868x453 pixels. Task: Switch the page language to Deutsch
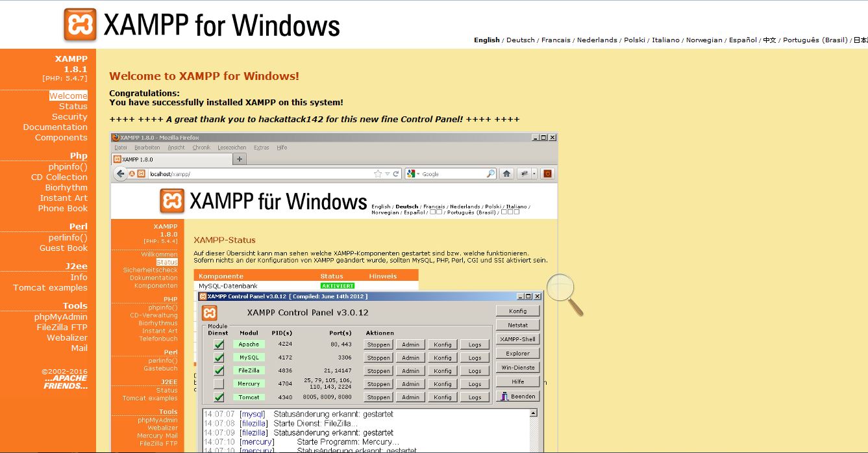(521, 40)
